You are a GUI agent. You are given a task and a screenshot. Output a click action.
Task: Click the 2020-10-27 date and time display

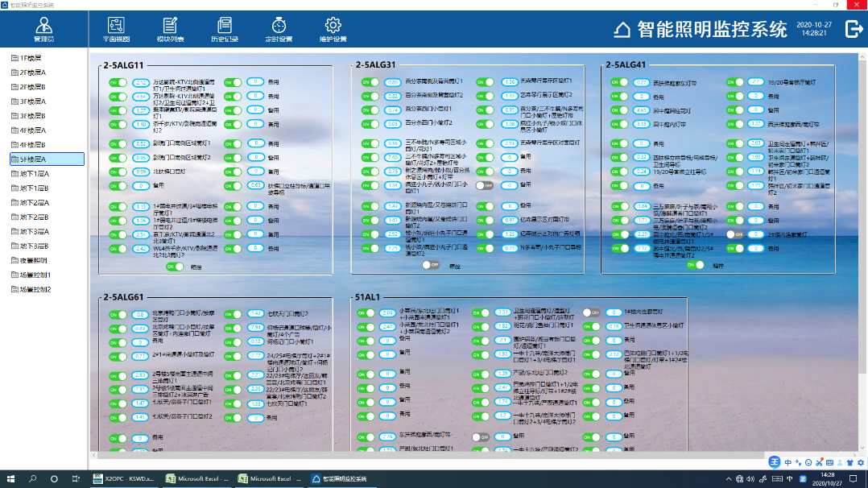(x=814, y=29)
